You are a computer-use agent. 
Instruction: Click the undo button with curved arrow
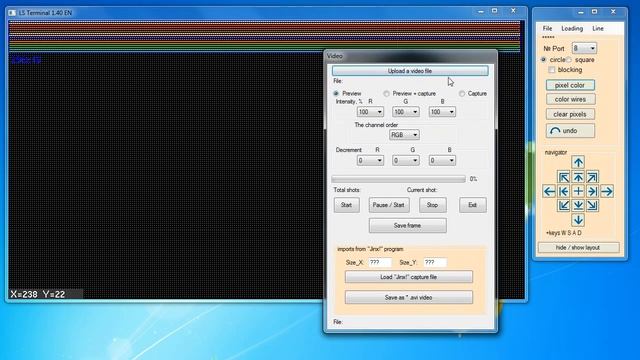(570, 131)
